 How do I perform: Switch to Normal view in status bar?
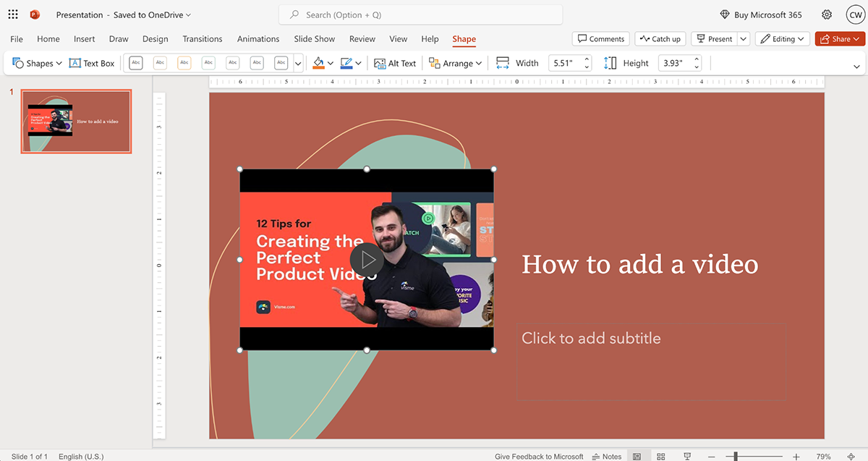637,457
